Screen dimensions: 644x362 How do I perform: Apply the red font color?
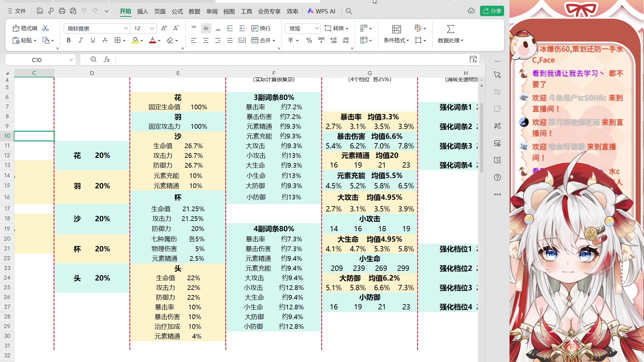point(153,40)
